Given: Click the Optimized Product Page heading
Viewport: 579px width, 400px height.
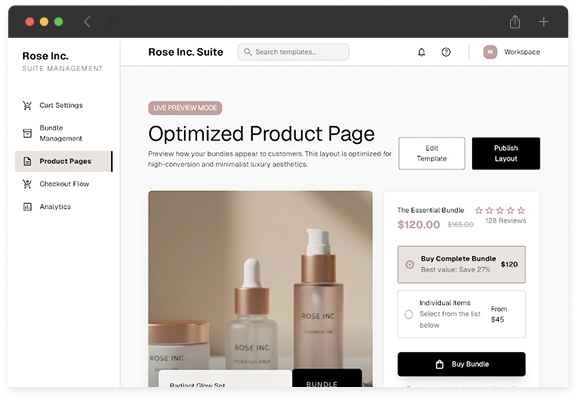Looking at the screenshot, I should (261, 134).
